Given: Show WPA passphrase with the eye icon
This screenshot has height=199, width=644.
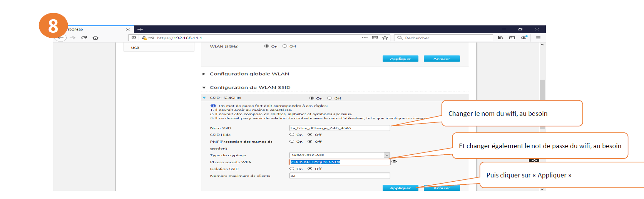Looking at the screenshot, I should click(394, 162).
